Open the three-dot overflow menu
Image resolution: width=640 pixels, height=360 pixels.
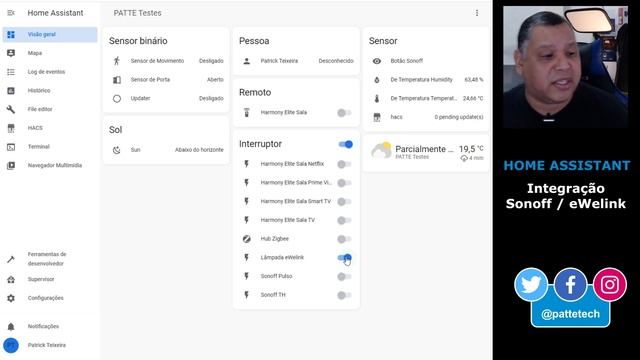coord(477,13)
